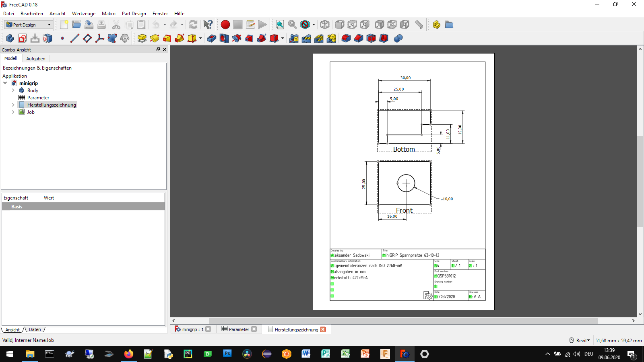Expand the Body tree node
The width and height of the screenshot is (644, 362).
13,90
